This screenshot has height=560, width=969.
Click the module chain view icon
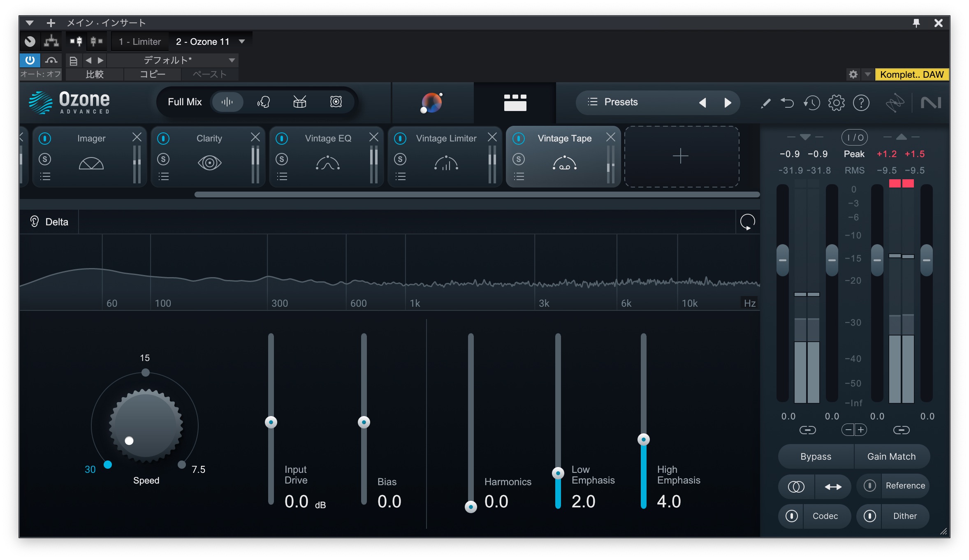click(x=515, y=103)
